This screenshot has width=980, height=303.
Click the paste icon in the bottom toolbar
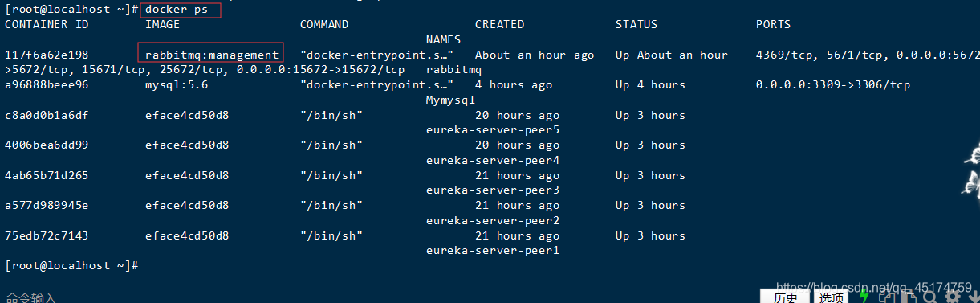pos(909,297)
